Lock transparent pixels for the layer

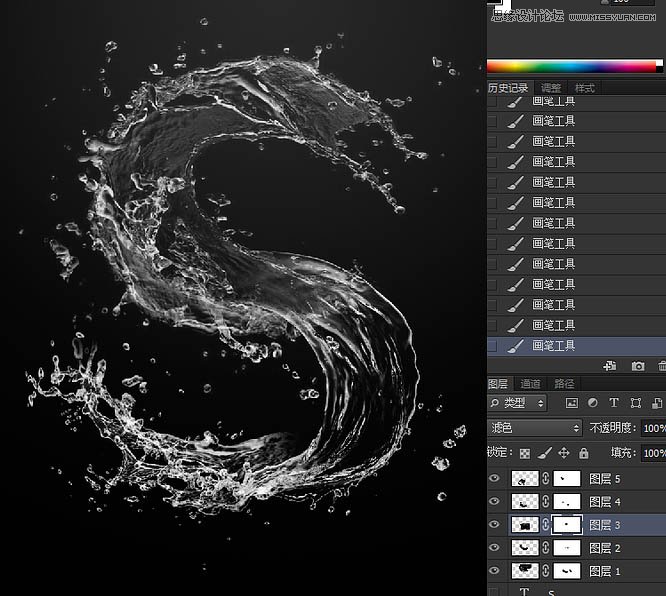(525, 453)
